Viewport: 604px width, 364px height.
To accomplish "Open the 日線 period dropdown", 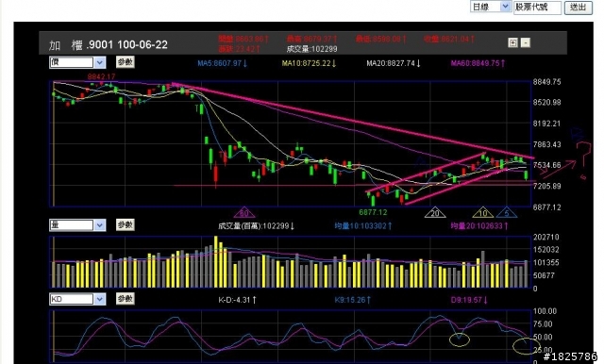I will click(x=491, y=7).
